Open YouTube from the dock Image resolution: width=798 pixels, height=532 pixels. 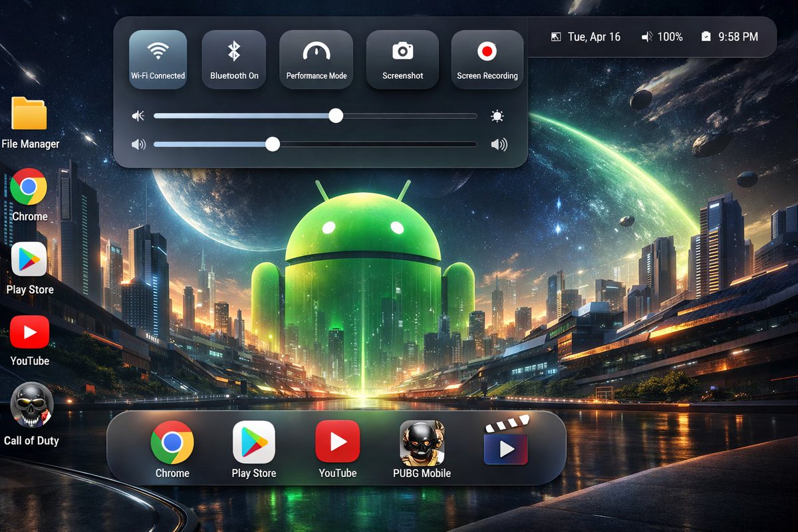pyautogui.click(x=338, y=450)
